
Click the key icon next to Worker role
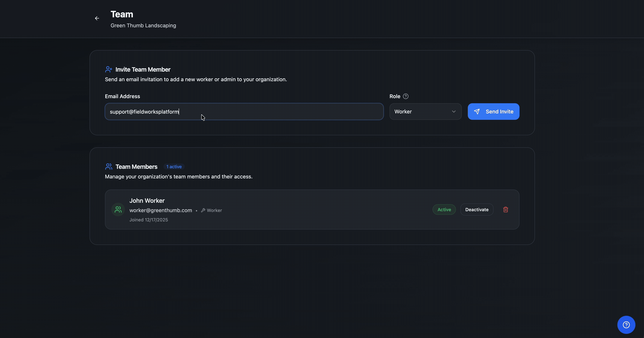[203, 210]
